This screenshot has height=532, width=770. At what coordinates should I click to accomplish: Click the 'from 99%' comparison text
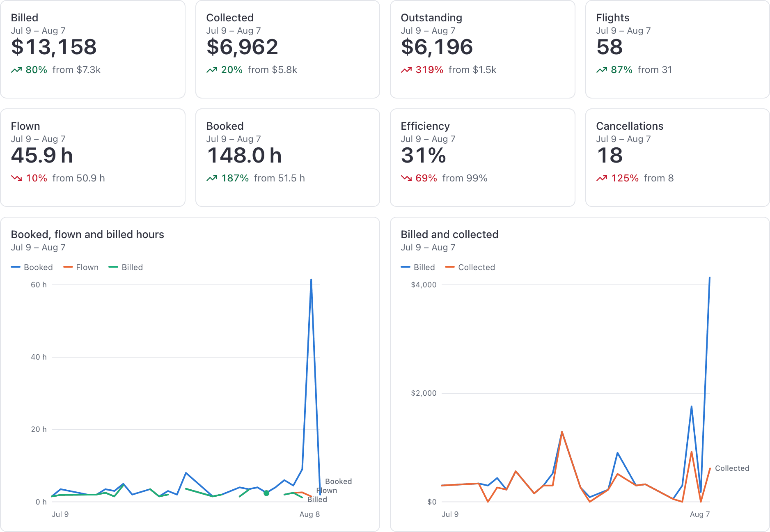(465, 178)
